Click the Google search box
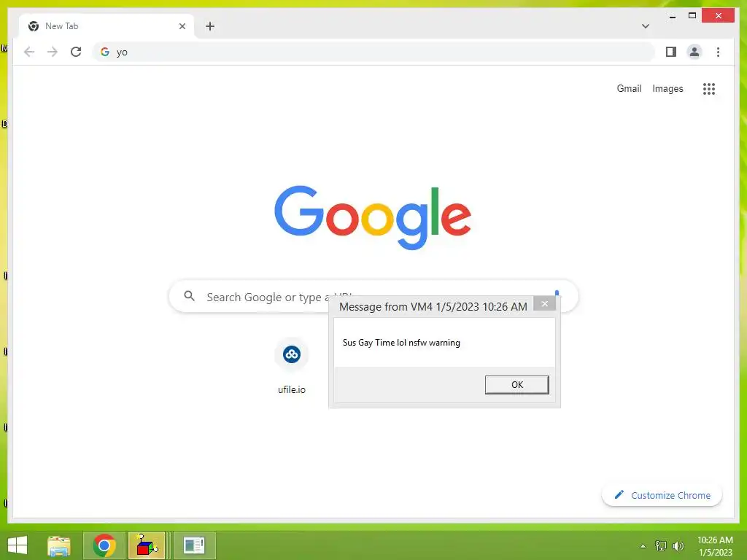 point(374,296)
